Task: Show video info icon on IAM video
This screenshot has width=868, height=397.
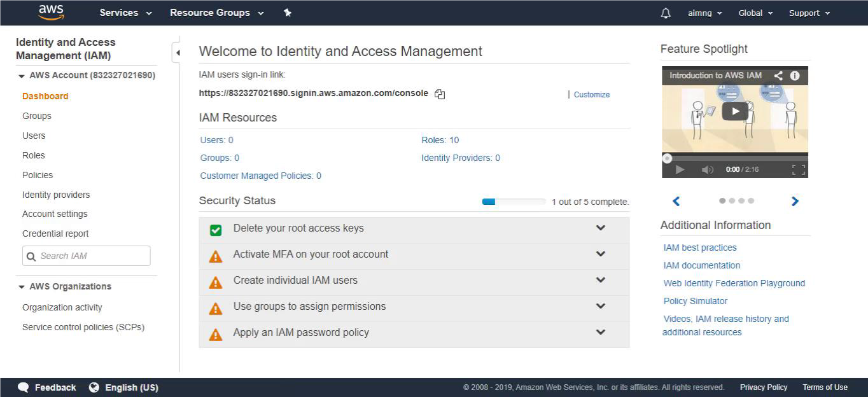Action: coord(795,75)
